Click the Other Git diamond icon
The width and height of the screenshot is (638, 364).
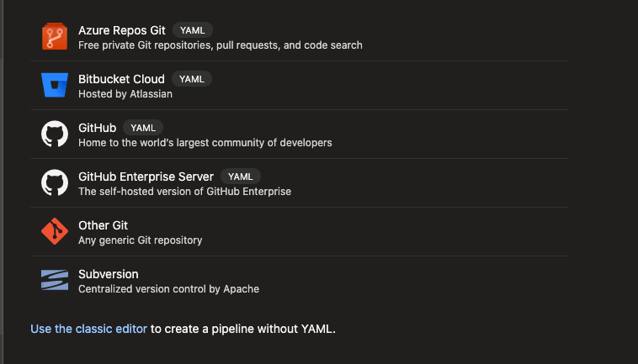coord(55,231)
